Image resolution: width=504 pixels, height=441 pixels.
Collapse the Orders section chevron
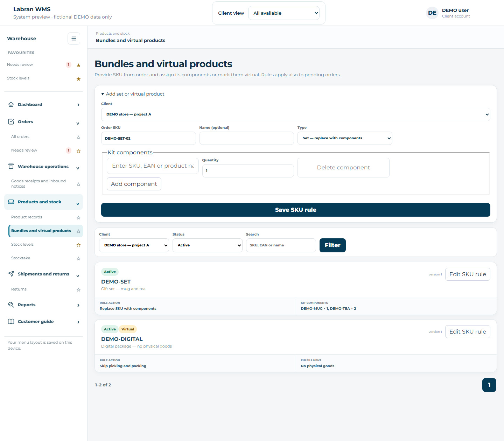(x=78, y=124)
